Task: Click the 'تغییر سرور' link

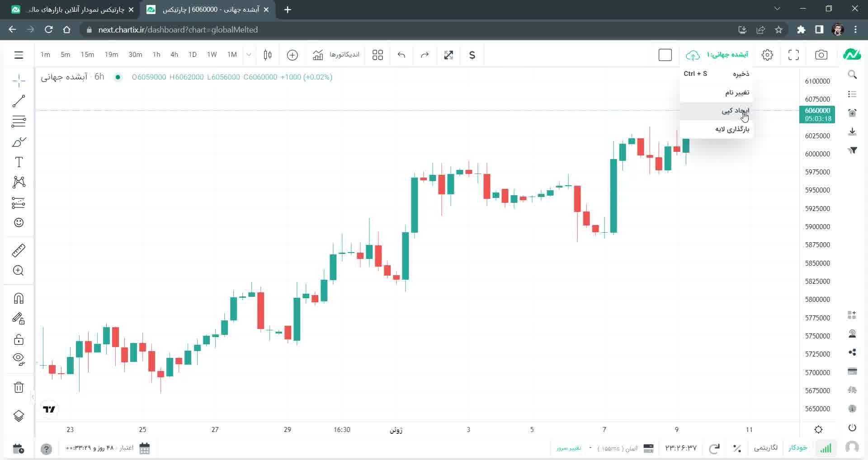Action: click(569, 448)
